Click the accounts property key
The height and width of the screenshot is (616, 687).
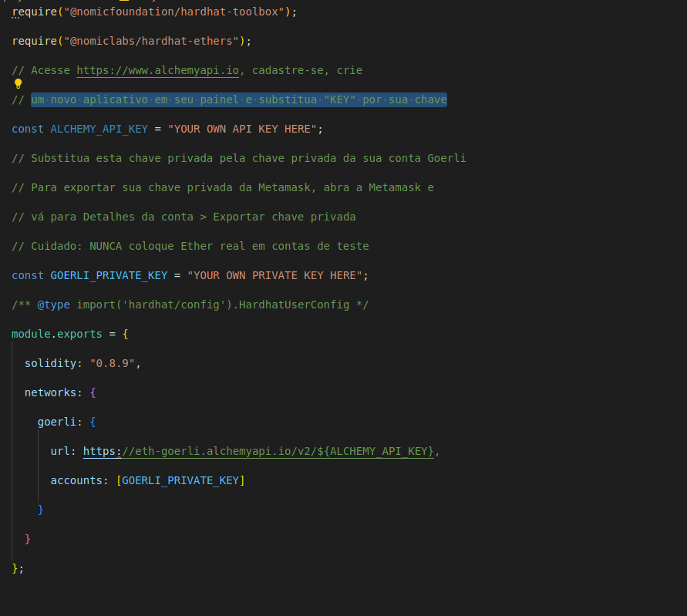[76, 480]
